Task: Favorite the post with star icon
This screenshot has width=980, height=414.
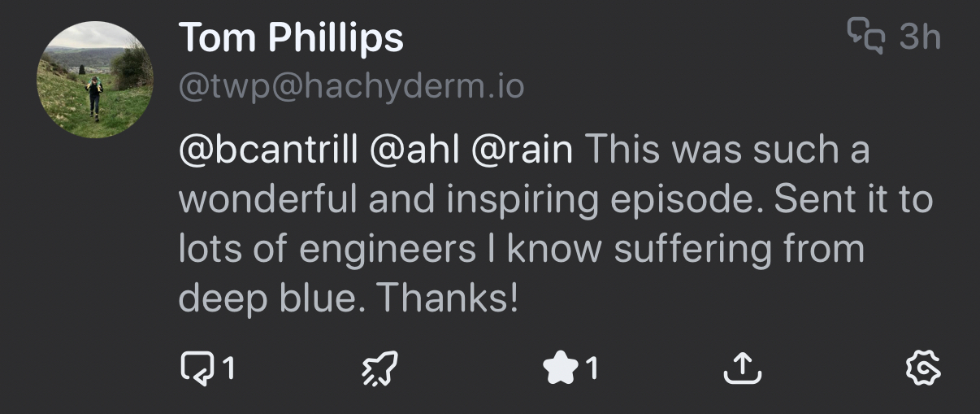Action: (558, 370)
